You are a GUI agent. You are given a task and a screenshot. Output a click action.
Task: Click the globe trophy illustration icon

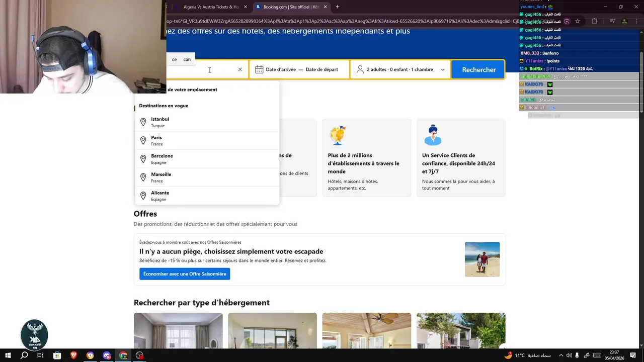[x=338, y=135]
